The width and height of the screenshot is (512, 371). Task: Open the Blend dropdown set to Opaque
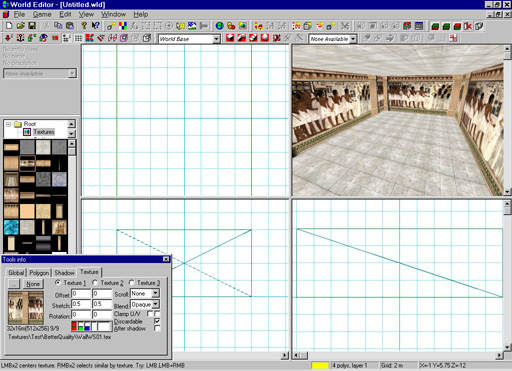155,304
